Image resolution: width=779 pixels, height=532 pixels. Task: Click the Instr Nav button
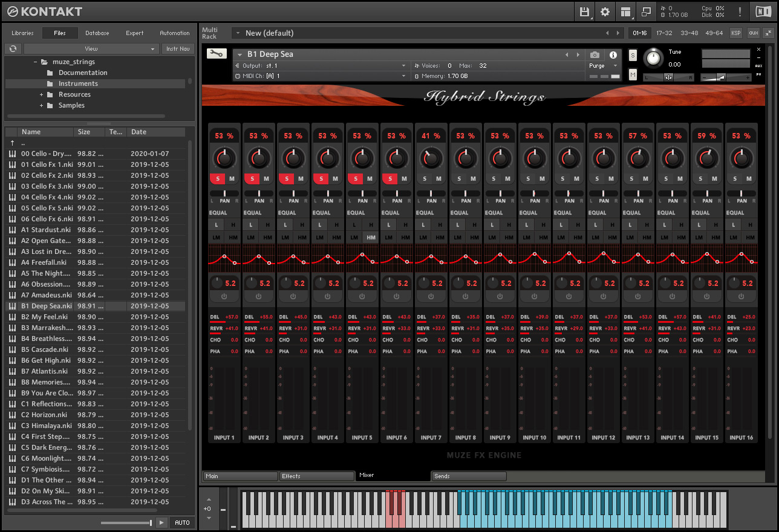coord(178,48)
